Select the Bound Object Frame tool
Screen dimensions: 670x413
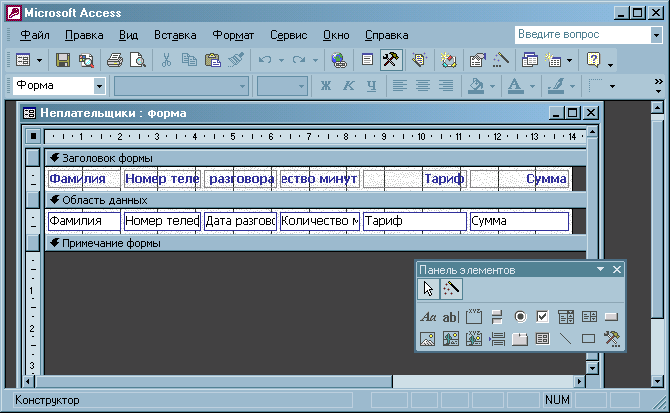click(x=474, y=339)
